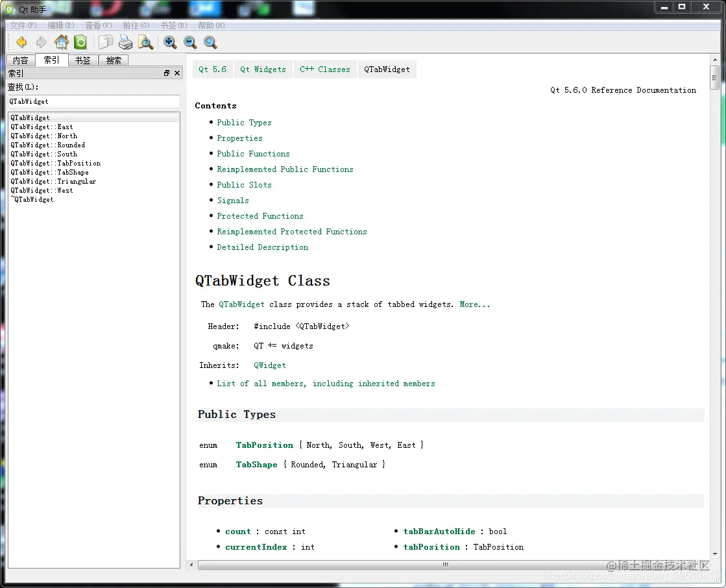Screen dimensions: 726x588
Task: Click the Zoom Out magnifier icon
Action: tap(190, 43)
